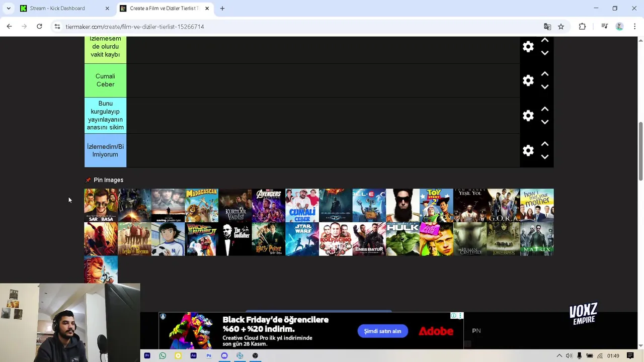Image resolution: width=644 pixels, height=362 pixels.
Task: Open settings gear for vakit kaybı tier
Action: pyautogui.click(x=528, y=47)
